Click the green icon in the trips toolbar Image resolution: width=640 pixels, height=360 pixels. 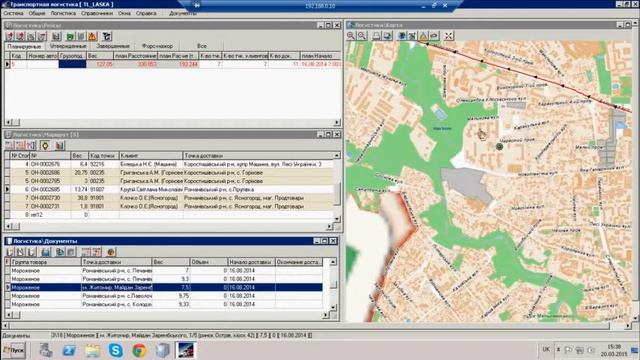(x=70, y=36)
